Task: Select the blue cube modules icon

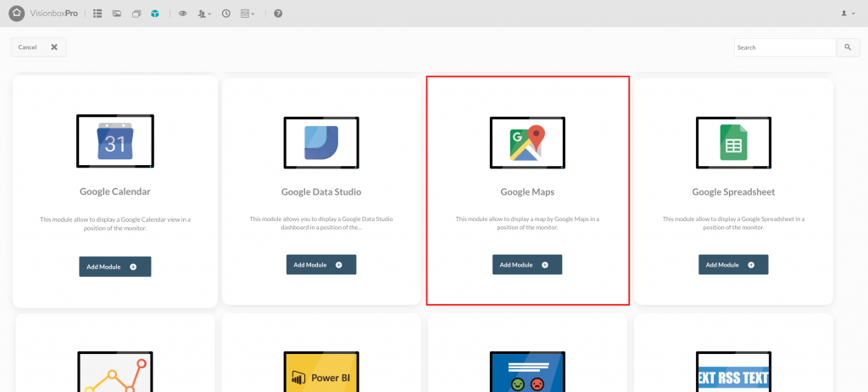Action: click(155, 14)
